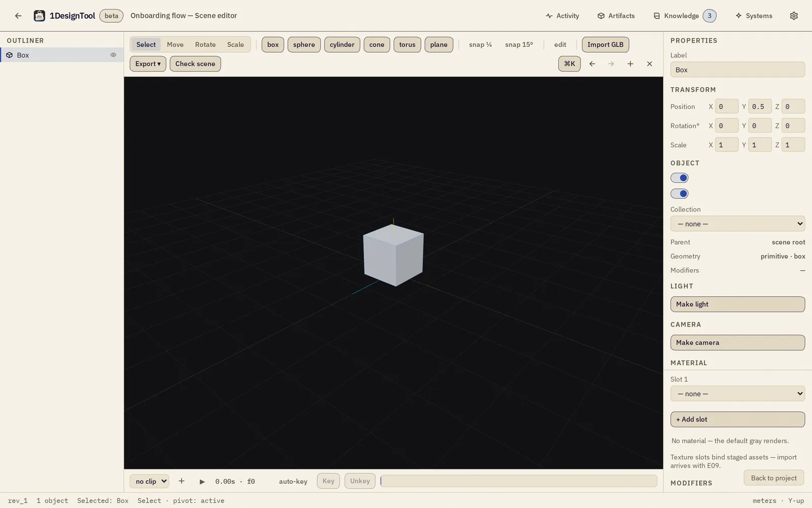812x508 pixels.
Task: Add a cylinder primitive
Action: [342, 44]
